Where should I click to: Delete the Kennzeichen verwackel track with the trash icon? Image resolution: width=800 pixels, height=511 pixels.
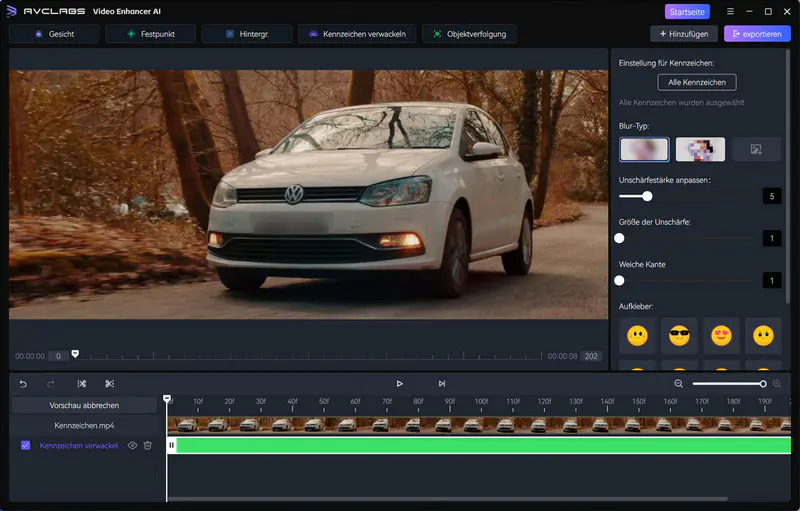[x=147, y=445]
